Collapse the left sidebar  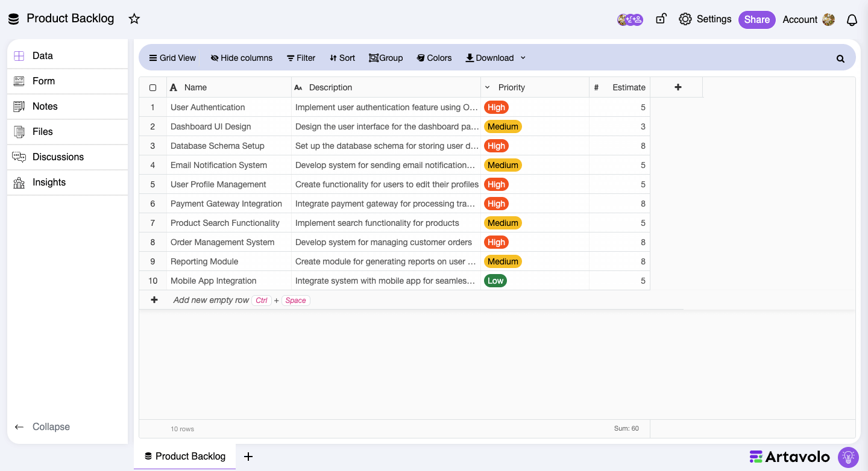coord(42,426)
